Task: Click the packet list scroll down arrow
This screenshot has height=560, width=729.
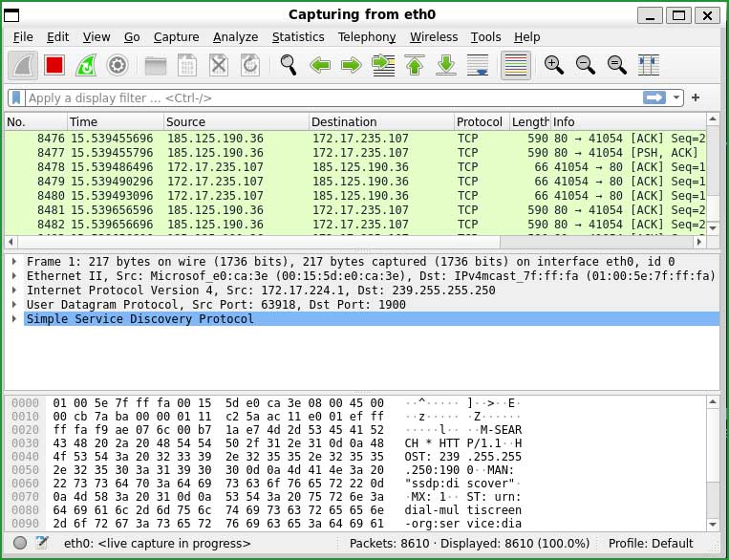Action: click(x=713, y=227)
